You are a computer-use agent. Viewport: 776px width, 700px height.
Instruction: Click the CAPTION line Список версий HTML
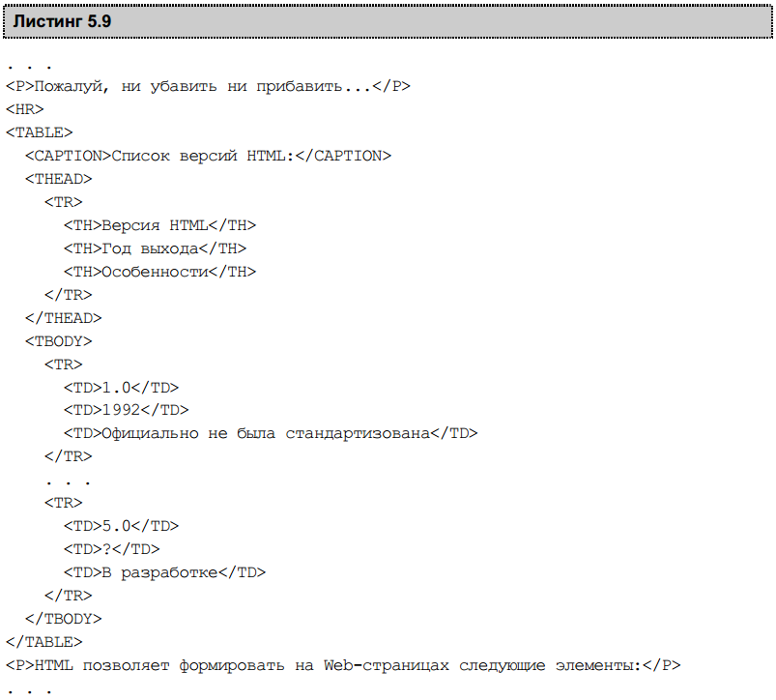click(209, 156)
